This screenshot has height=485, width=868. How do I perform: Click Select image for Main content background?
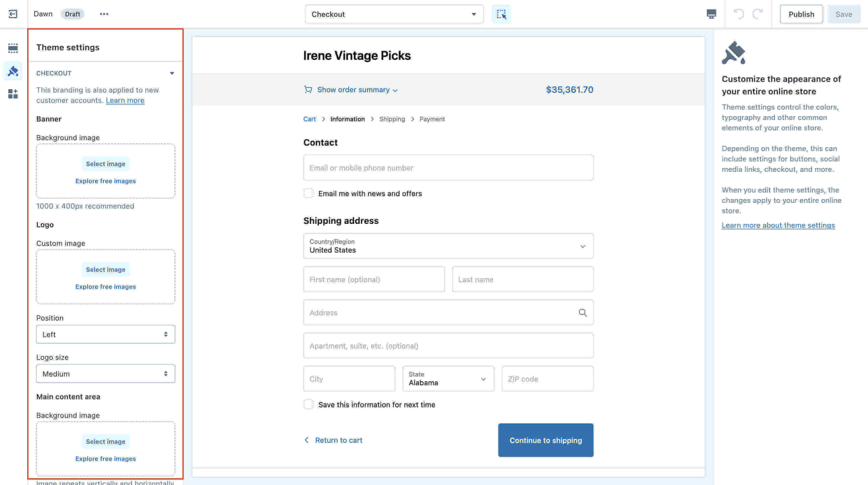[105, 441]
